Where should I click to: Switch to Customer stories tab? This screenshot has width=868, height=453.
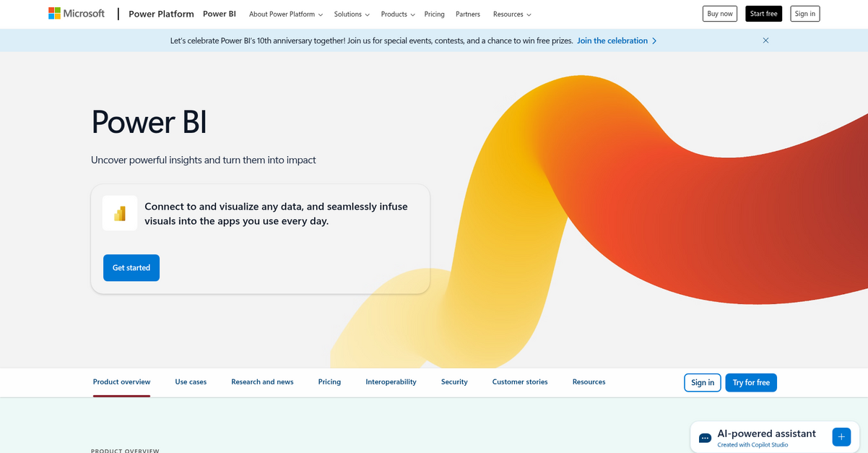(x=520, y=381)
